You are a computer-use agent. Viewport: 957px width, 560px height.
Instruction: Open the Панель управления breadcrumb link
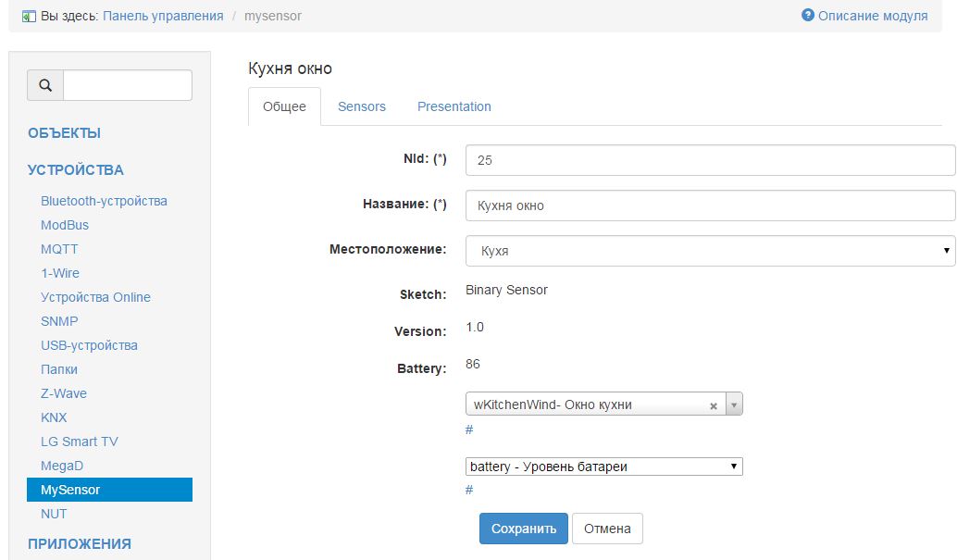click(x=163, y=16)
